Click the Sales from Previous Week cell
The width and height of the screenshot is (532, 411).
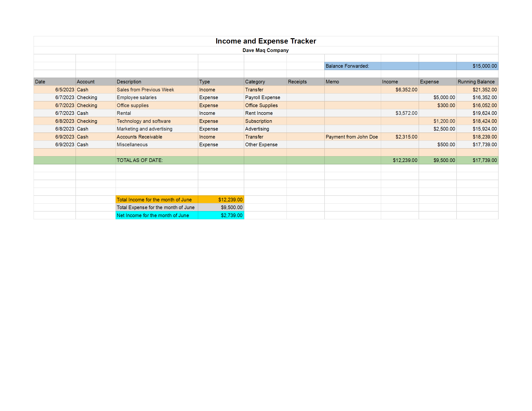[x=145, y=90]
